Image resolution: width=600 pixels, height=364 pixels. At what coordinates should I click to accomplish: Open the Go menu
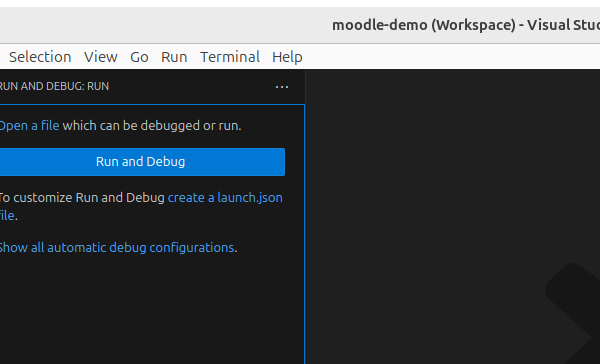coord(139,57)
